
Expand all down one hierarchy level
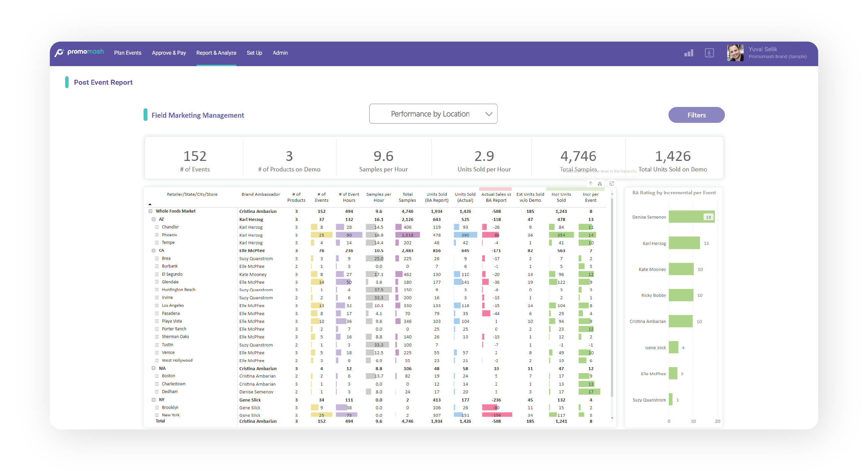coord(600,184)
